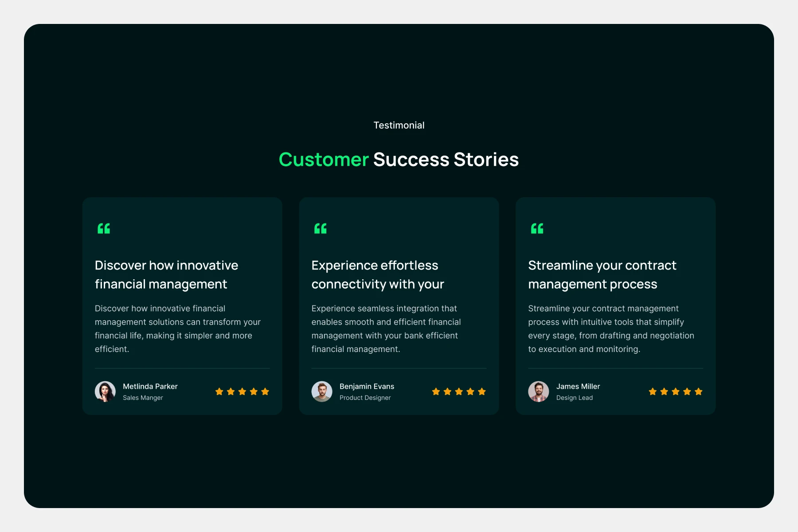Click the last star in Benjamin Evans's rating
Viewport: 798px width, 532px height.
coord(482,391)
